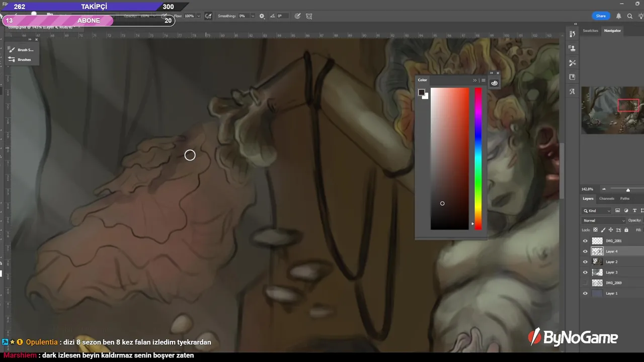Click the Navigator preview thumbnail
The height and width of the screenshot is (362, 644).
point(612,110)
